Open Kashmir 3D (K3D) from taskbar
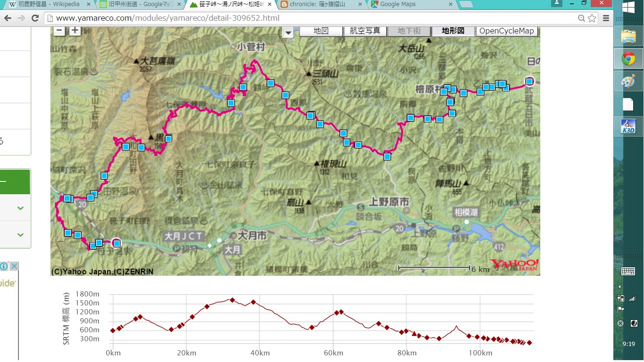The height and width of the screenshot is (362, 644). (x=628, y=126)
